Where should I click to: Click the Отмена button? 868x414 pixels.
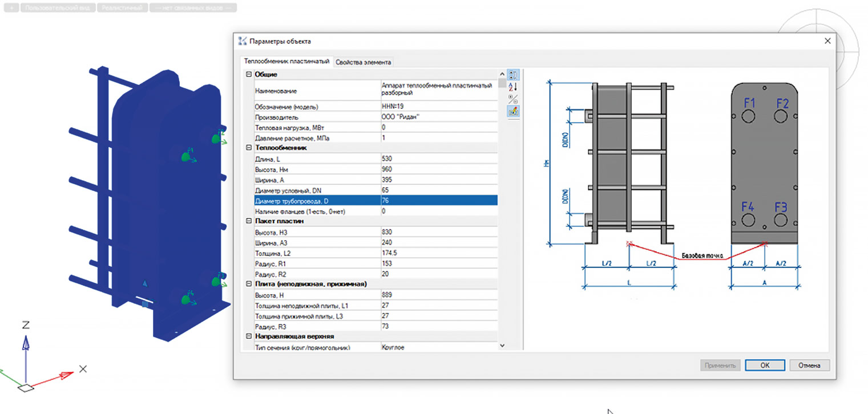[809, 366]
